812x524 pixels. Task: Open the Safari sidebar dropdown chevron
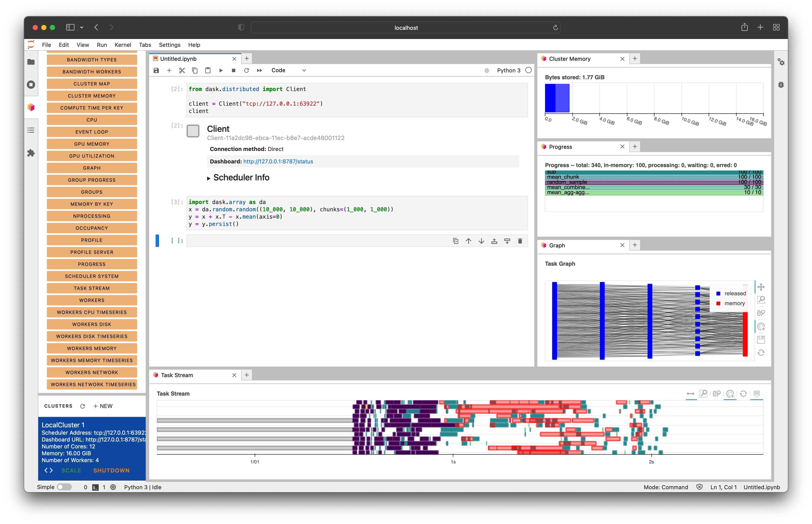click(81, 27)
